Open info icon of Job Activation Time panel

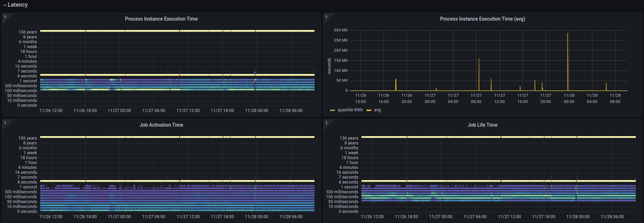tap(5, 122)
